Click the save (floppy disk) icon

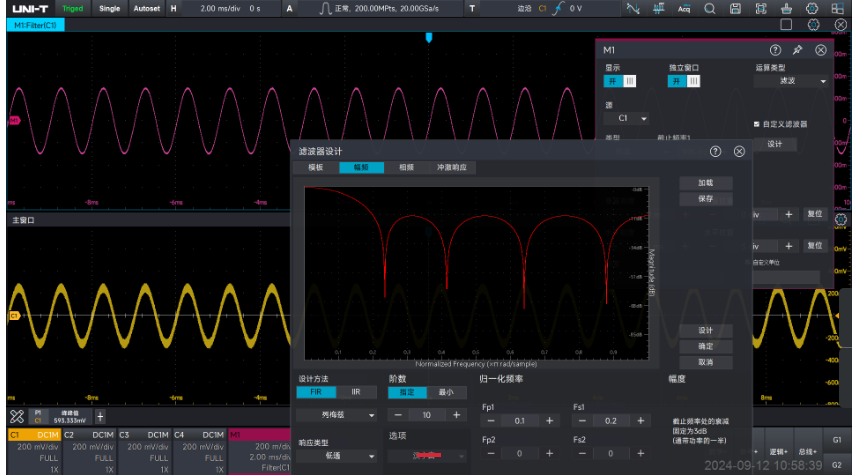pyautogui.click(x=735, y=8)
